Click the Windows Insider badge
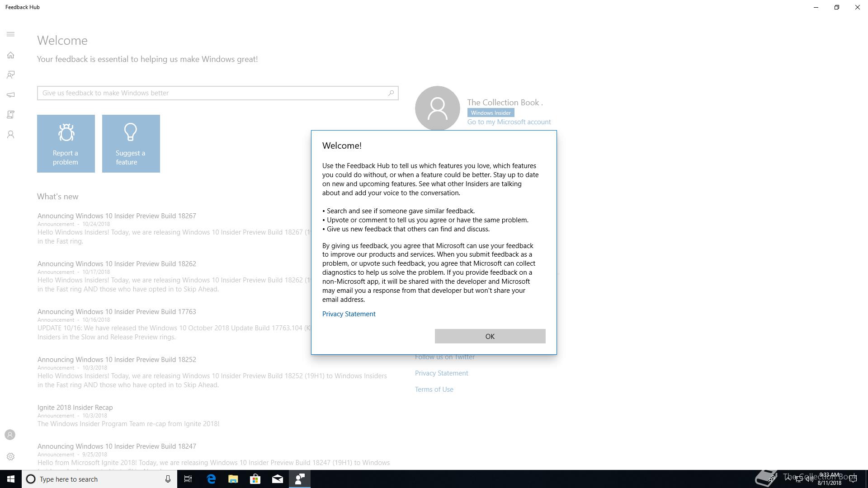This screenshot has width=868, height=488. pos(491,113)
